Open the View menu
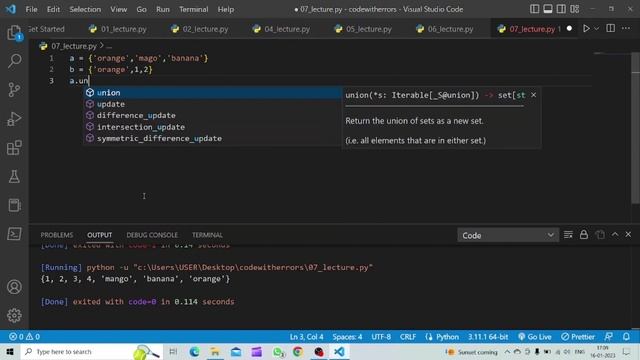 pyautogui.click(x=118, y=9)
